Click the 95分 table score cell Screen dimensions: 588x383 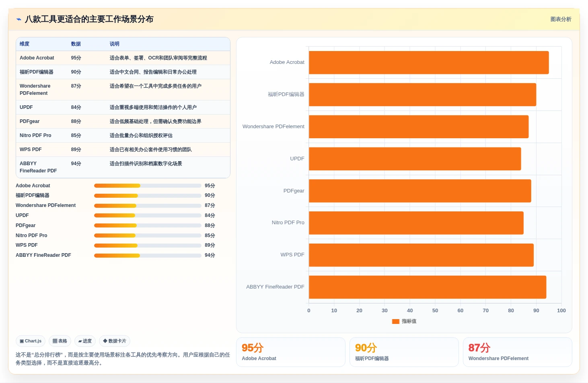click(76, 58)
